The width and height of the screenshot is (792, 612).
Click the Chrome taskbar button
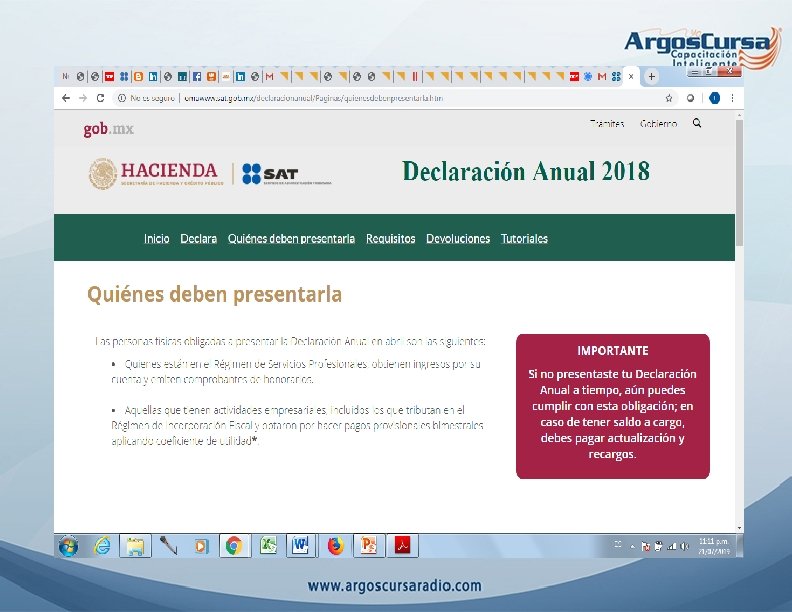pyautogui.click(x=234, y=546)
